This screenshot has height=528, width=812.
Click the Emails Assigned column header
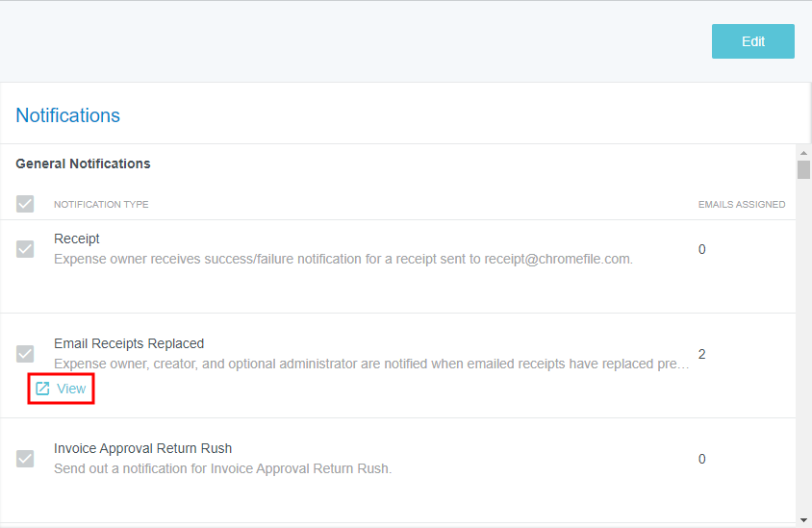coord(741,205)
